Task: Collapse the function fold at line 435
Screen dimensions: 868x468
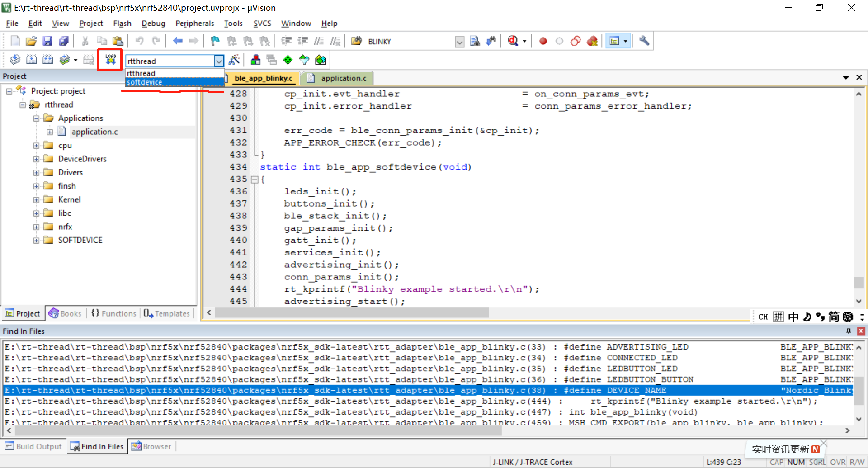Action: click(255, 180)
